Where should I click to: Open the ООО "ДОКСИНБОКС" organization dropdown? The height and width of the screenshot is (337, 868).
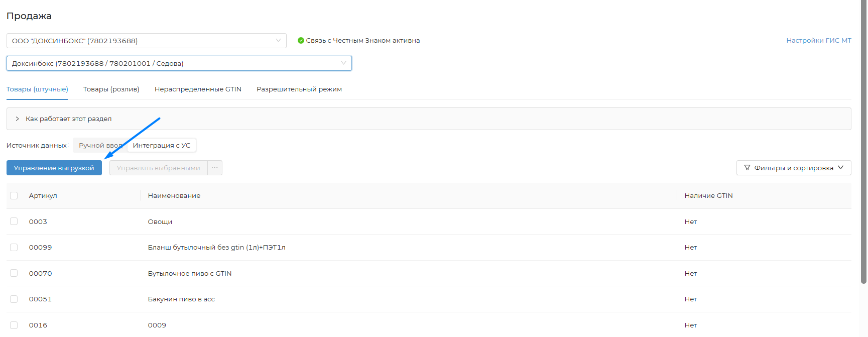(146, 41)
